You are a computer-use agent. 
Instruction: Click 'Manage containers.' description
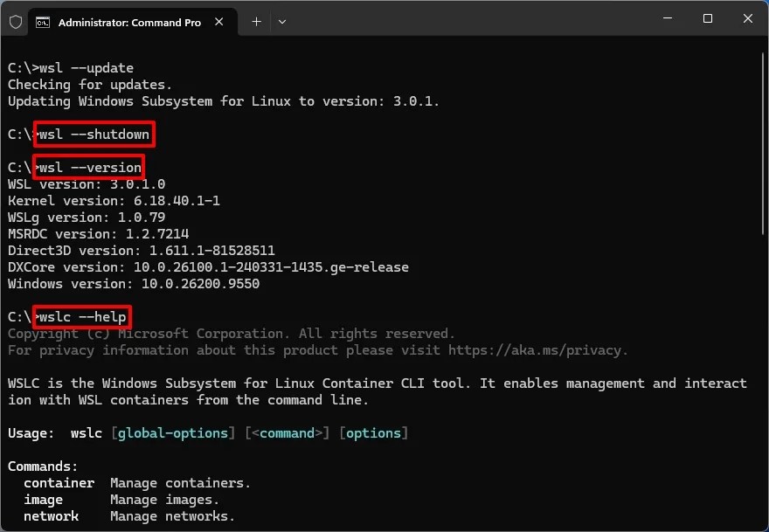181,483
